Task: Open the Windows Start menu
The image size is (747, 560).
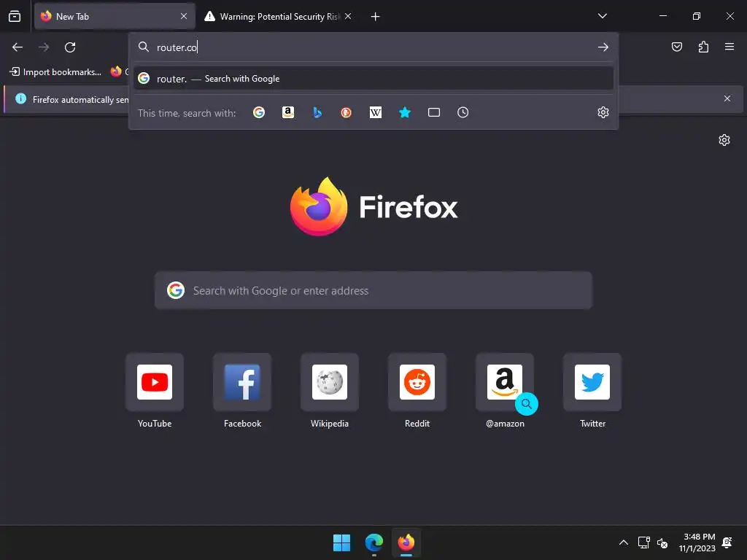Action: [x=341, y=542]
